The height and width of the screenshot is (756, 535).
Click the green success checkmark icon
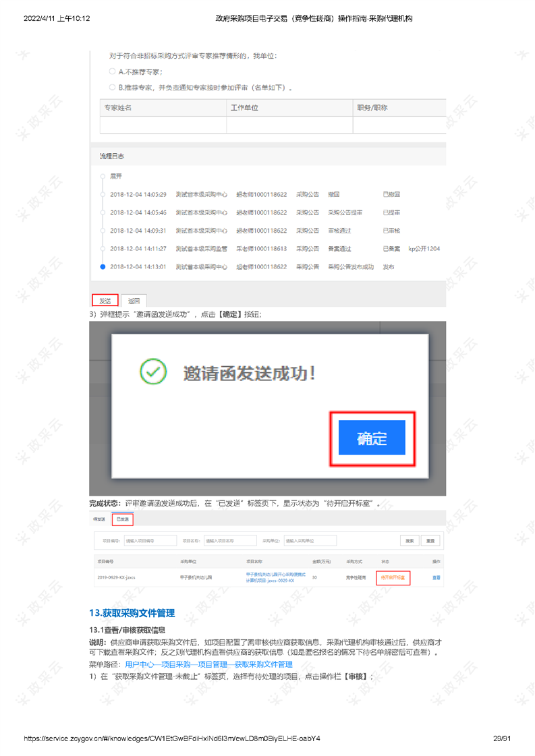(x=152, y=372)
